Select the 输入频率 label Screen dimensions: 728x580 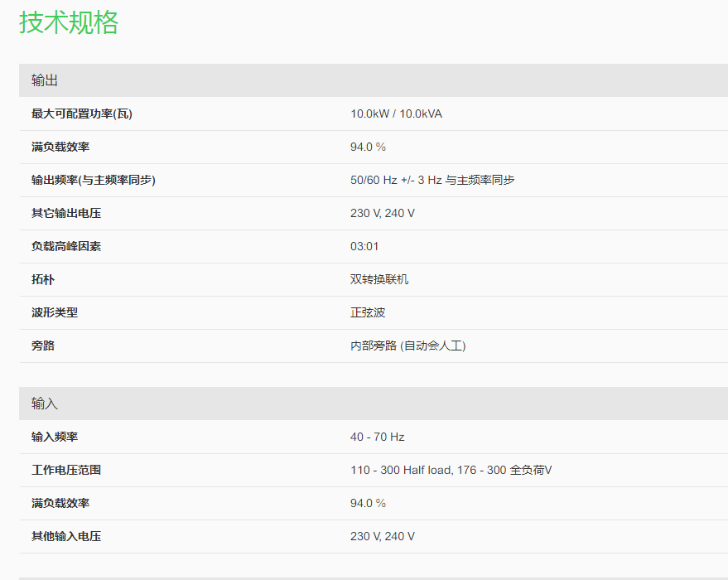click(x=55, y=437)
